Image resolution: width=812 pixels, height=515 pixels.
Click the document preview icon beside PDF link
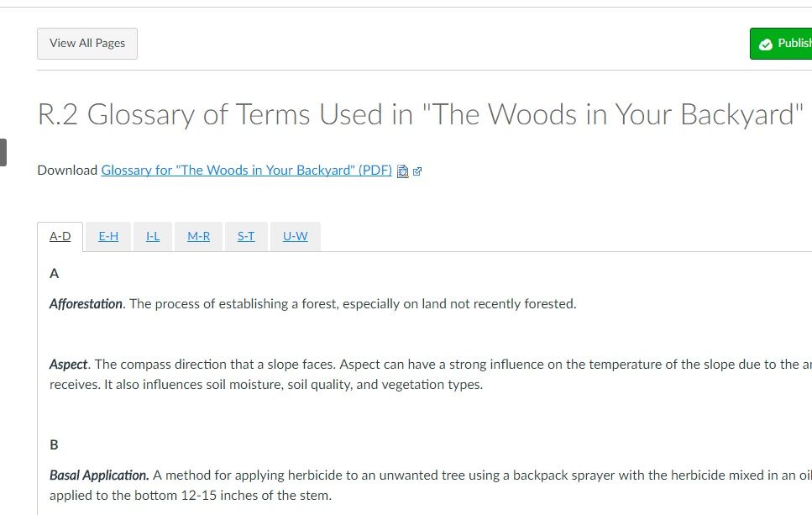coord(402,171)
